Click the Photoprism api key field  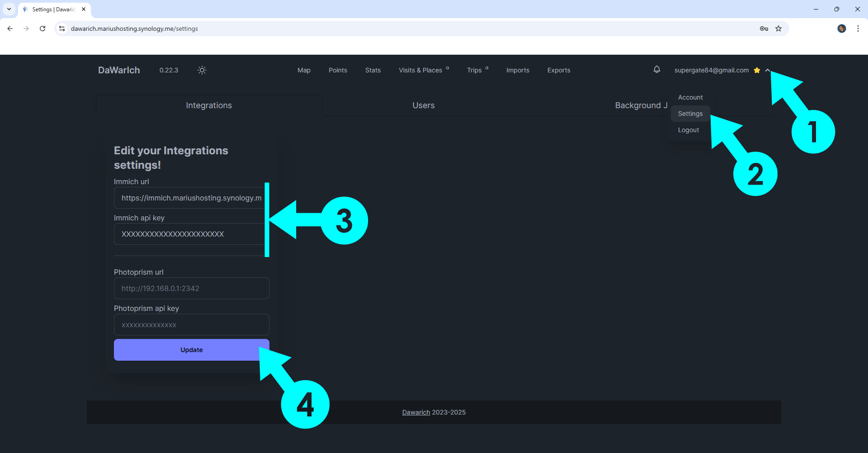[192, 324]
